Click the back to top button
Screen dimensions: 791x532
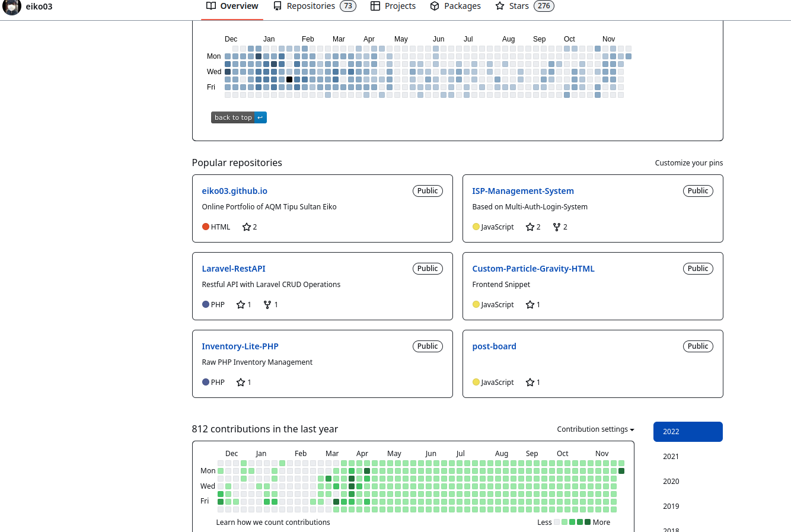[x=238, y=117]
